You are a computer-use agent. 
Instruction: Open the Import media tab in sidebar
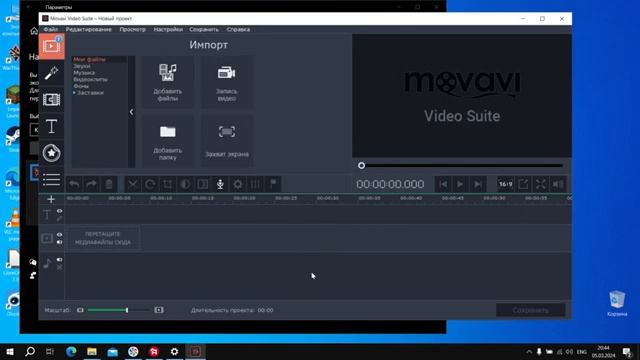tap(51, 47)
